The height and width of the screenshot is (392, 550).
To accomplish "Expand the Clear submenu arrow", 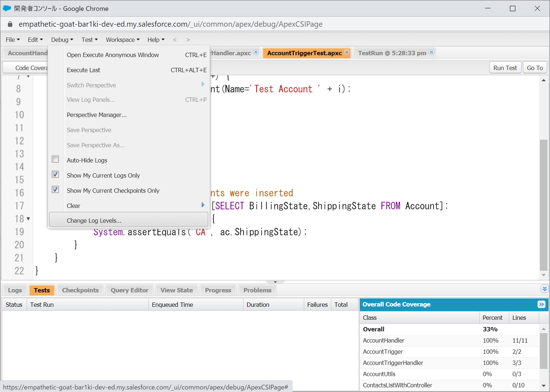I will coord(203,205).
